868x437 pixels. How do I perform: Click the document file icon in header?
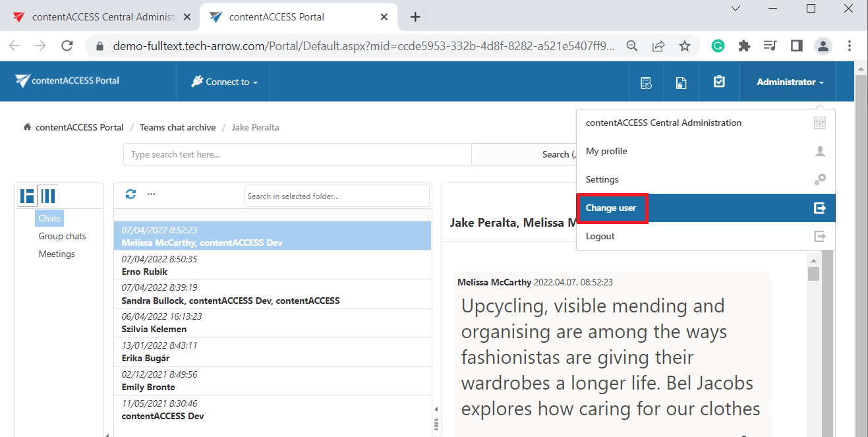click(x=681, y=82)
